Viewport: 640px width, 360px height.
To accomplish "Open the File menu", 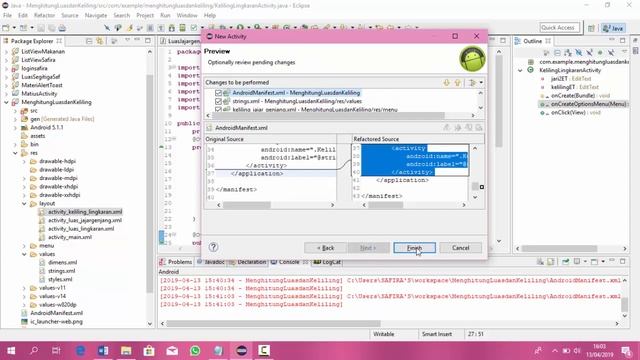I will pyautogui.click(x=7, y=15).
